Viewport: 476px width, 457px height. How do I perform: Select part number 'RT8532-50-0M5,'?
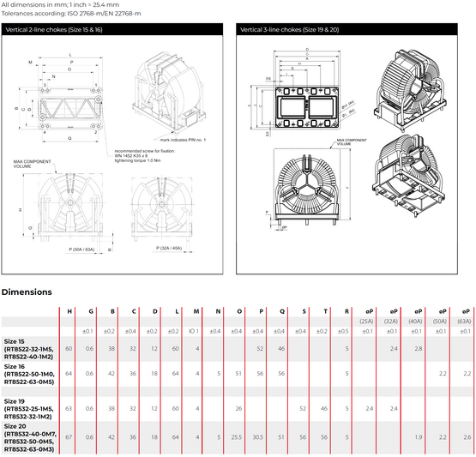pyautogui.click(x=29, y=442)
